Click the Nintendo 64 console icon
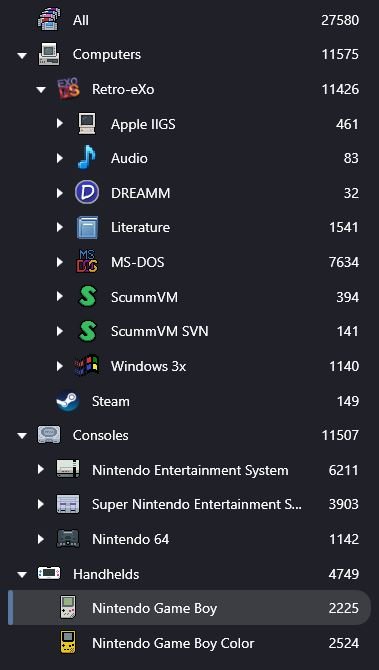The height and width of the screenshot is (670, 379). [68, 539]
